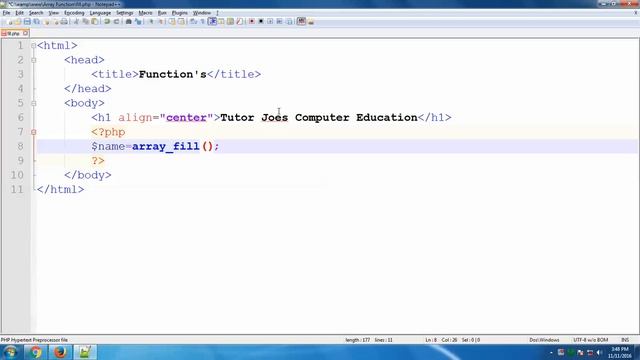Toggle word wrap in the toolbar
Viewport: 640px width, 360px height.
pos(193,21)
